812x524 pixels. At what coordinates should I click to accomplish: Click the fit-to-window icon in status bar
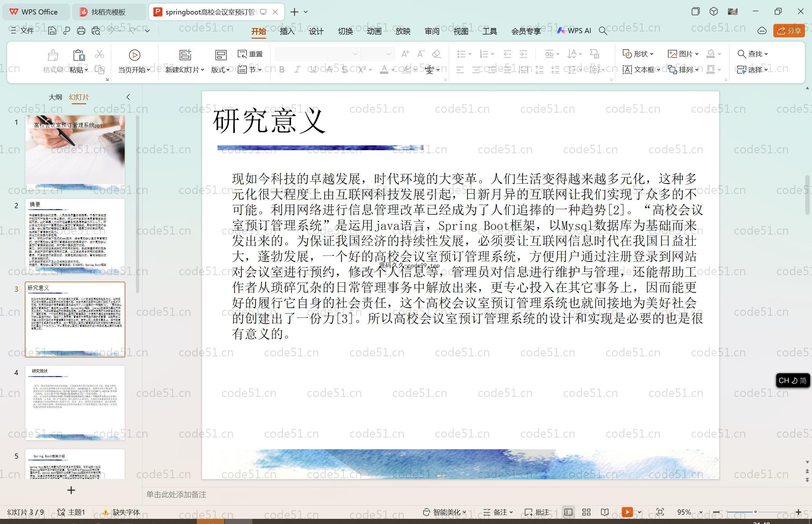[660, 512]
